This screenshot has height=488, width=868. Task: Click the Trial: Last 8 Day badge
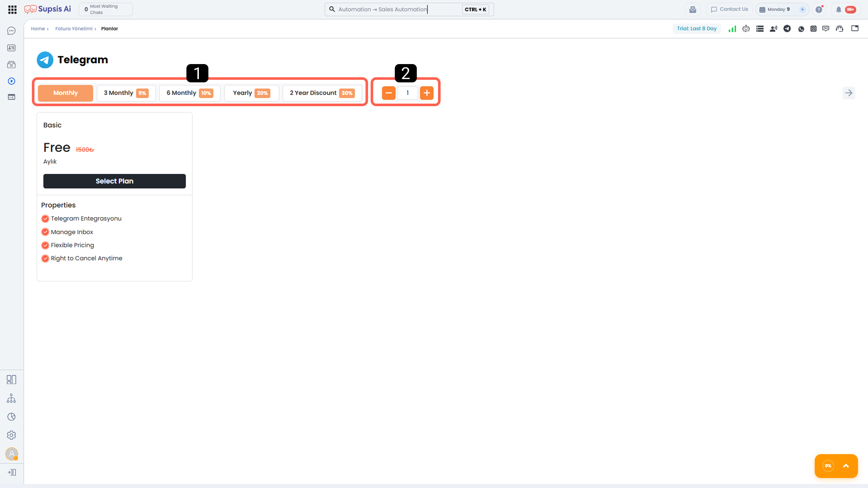coord(697,29)
